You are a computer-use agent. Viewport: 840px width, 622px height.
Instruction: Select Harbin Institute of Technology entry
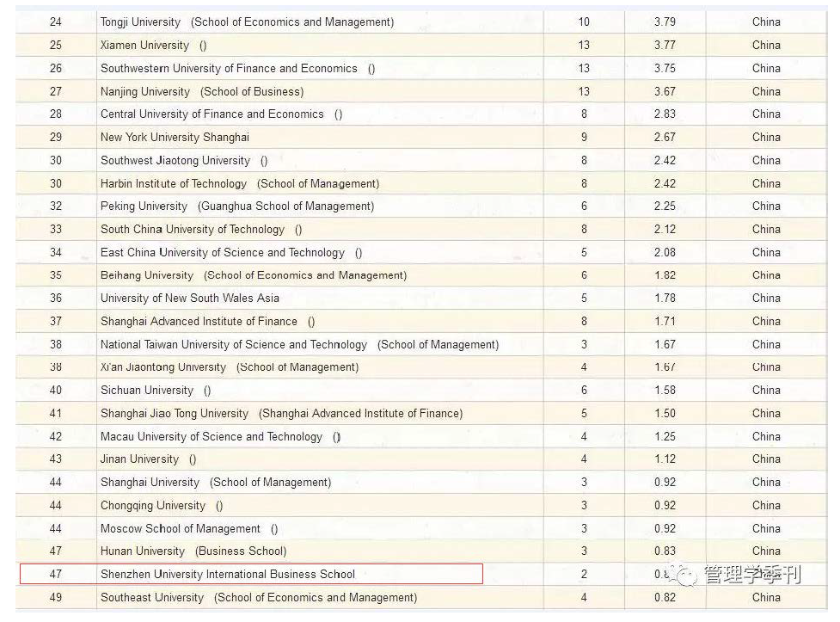tap(240, 183)
